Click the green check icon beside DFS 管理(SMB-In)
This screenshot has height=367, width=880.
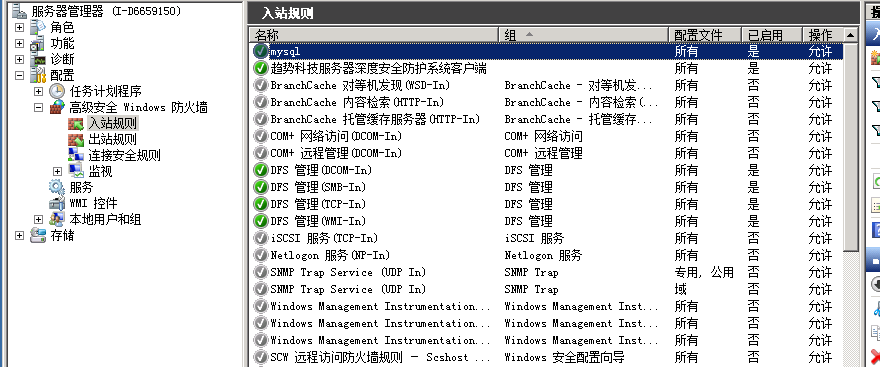coord(260,187)
